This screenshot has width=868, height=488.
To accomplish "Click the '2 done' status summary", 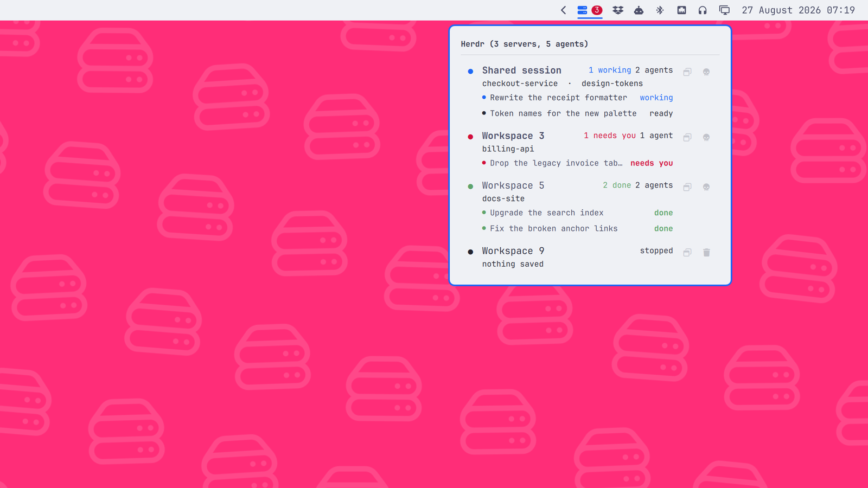I will click(x=617, y=185).
